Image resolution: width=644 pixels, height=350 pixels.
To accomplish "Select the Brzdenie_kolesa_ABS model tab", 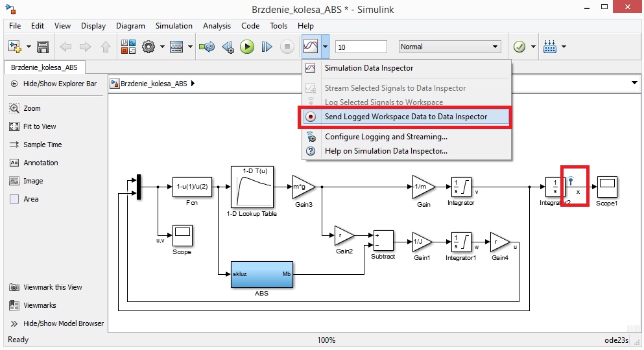I will pos(44,67).
